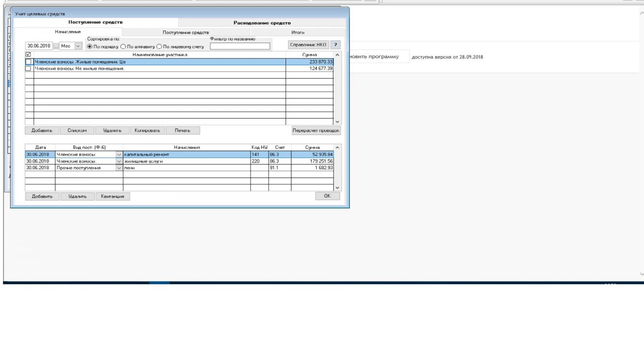Expand dropdown in 'капитальный ремонт' row
Viewport: 644px width, 349px height.
pyautogui.click(x=119, y=155)
